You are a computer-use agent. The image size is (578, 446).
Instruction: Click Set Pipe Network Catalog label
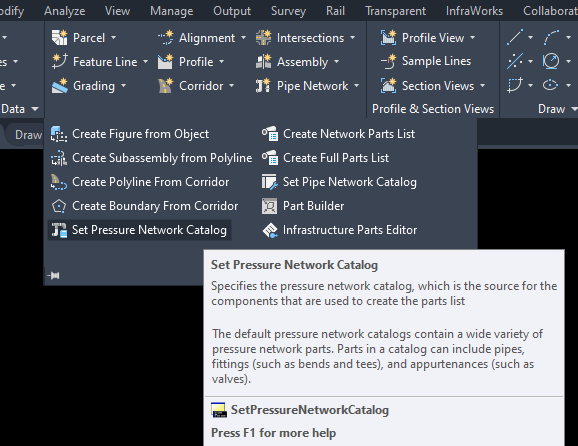click(350, 182)
